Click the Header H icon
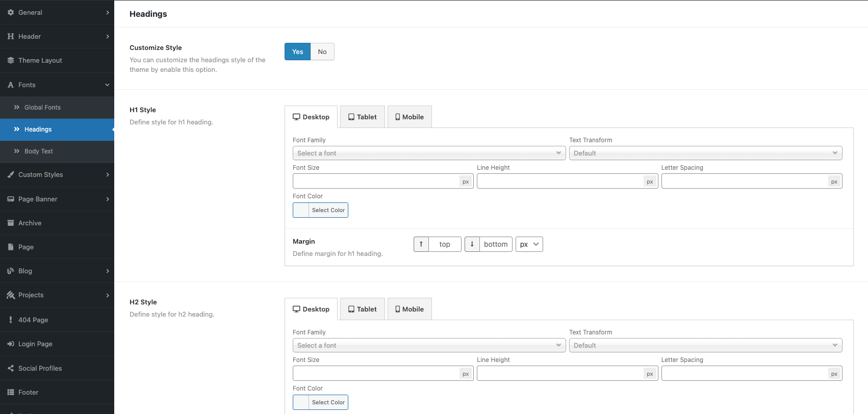Image resolution: width=868 pixels, height=414 pixels. [x=11, y=36]
